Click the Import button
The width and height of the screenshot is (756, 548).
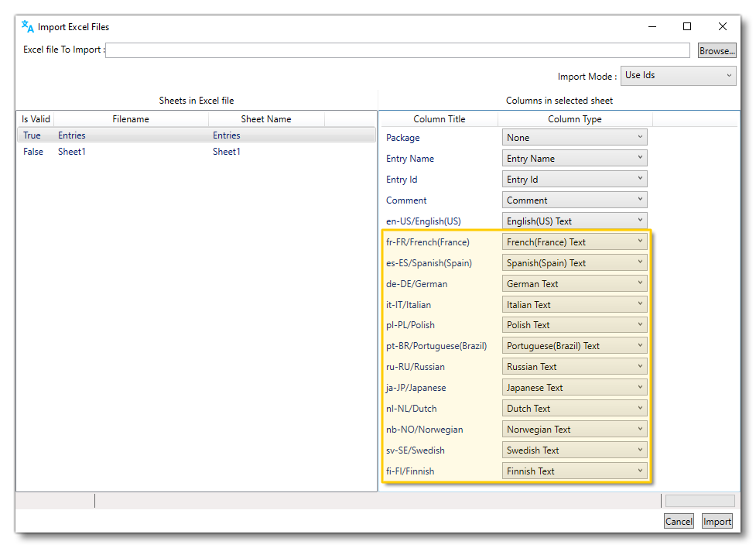[717, 521]
